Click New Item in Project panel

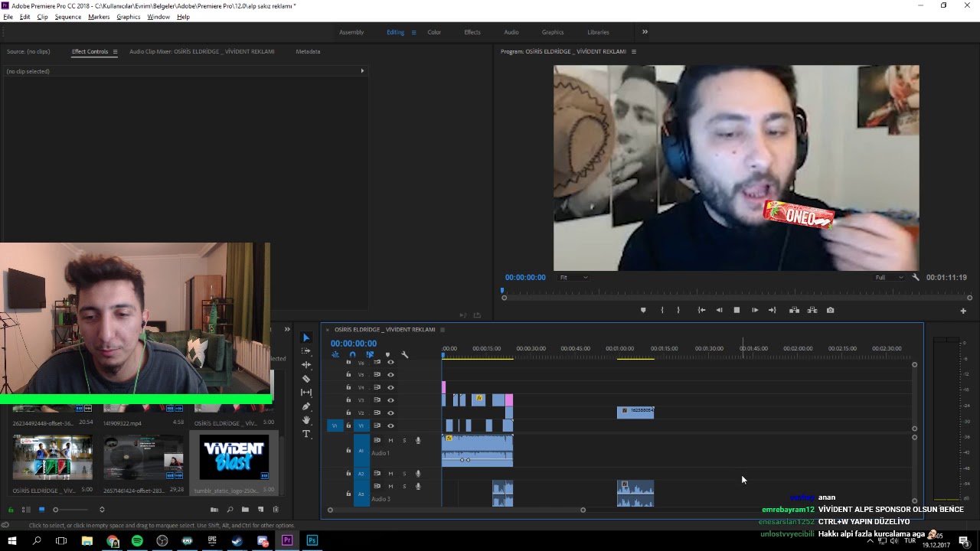[261, 510]
